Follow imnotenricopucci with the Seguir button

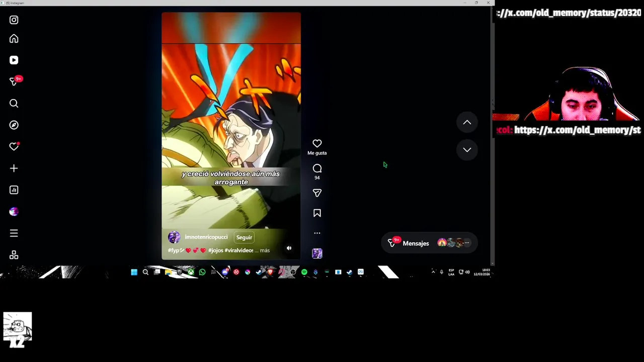pyautogui.click(x=245, y=237)
